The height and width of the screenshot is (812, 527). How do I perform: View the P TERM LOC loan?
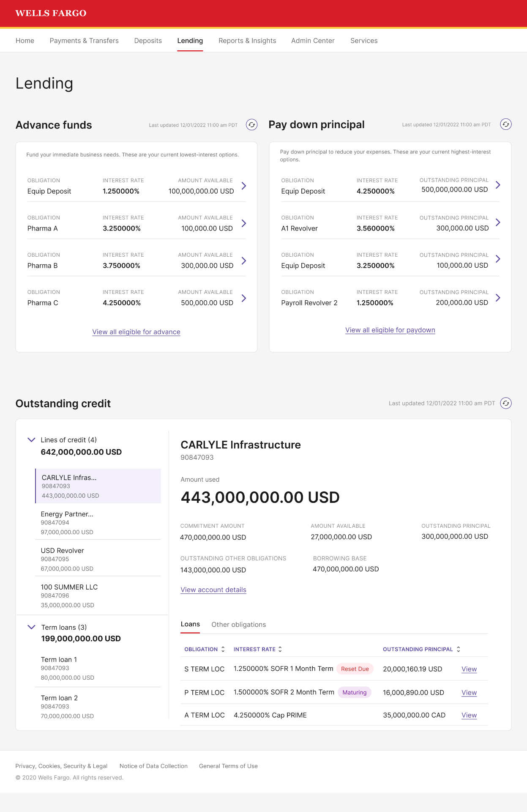pyautogui.click(x=469, y=693)
